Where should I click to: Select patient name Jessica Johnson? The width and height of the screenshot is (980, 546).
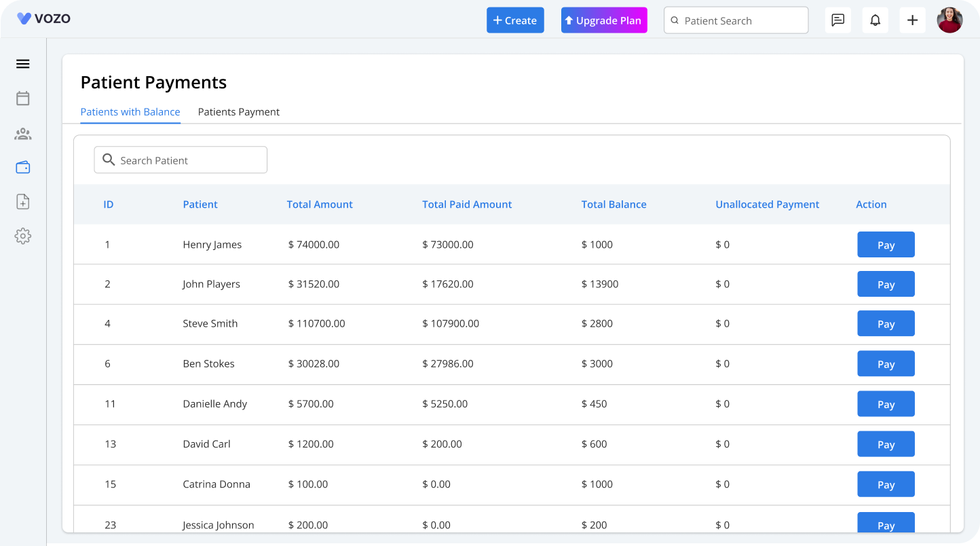[x=219, y=525]
